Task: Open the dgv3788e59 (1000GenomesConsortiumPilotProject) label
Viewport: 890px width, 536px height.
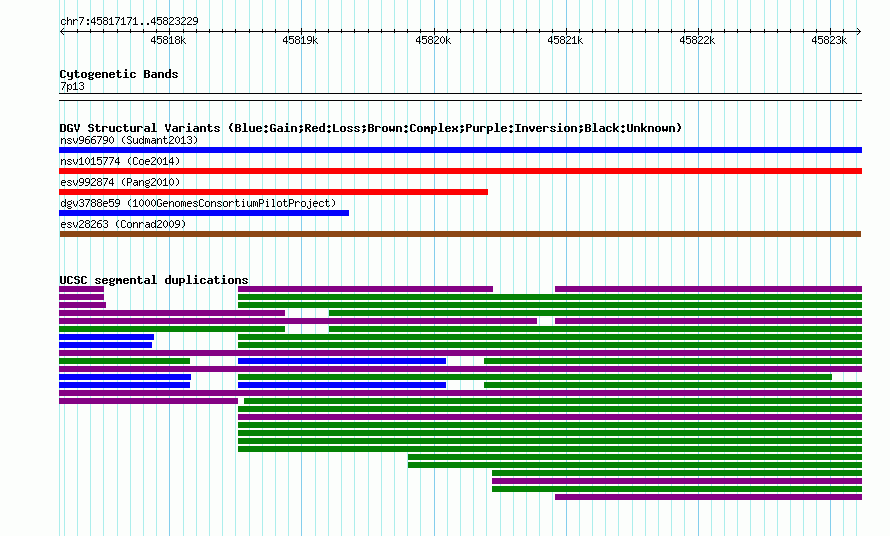Action: (x=198, y=203)
